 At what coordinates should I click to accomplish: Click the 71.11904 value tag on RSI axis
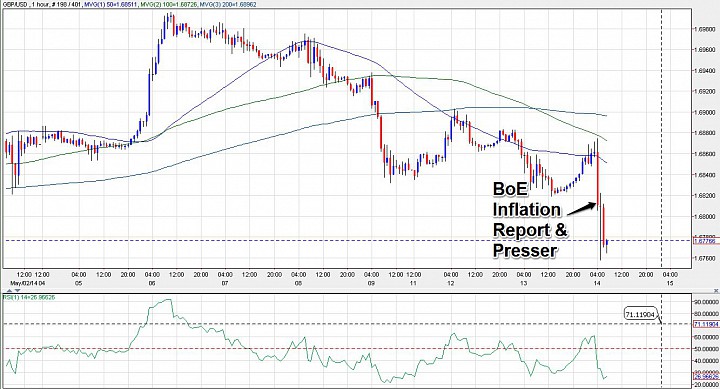(x=705, y=324)
